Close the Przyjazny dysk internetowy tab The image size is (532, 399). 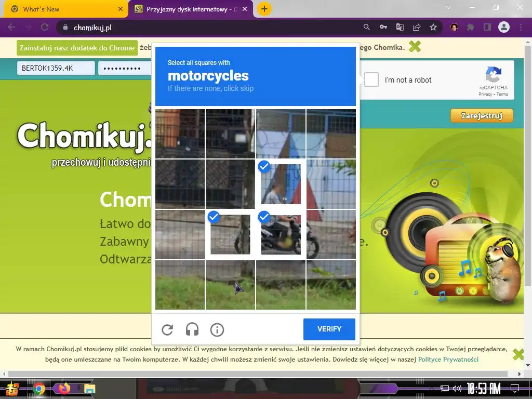pyautogui.click(x=245, y=9)
